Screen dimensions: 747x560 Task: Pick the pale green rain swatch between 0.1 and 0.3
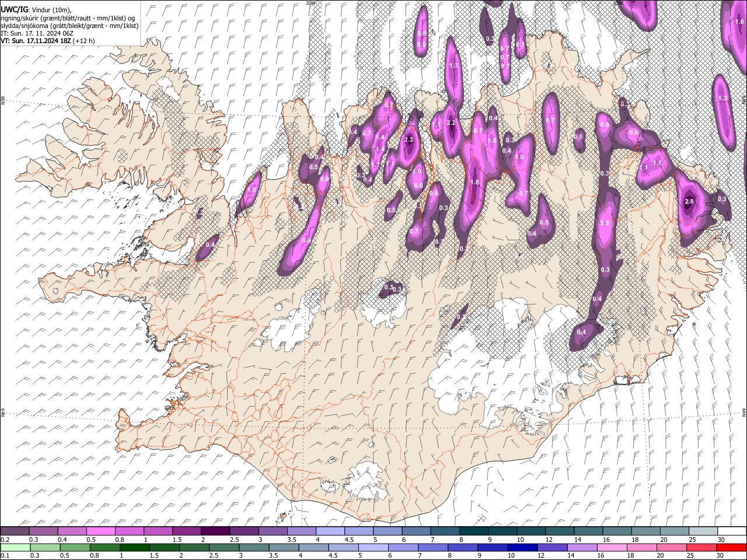click(x=15, y=547)
